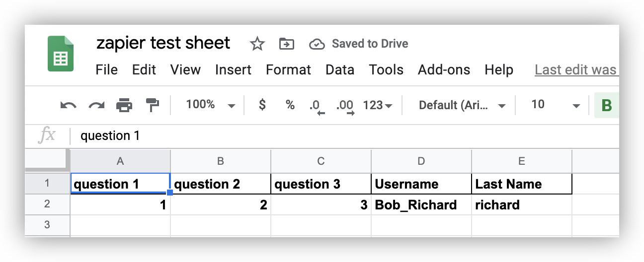Increase decimal places

[x=345, y=106]
